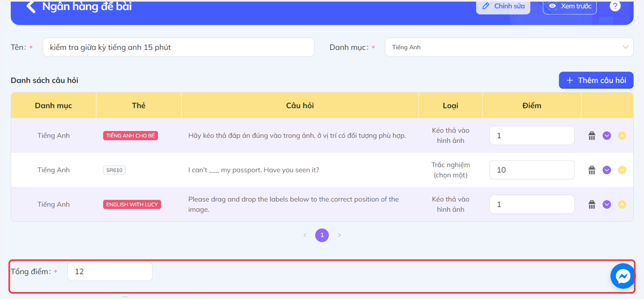Screen dimensions: 644x299
Task: Move the TIẾNG ANH CHO BÉ question down
Action: pyautogui.click(x=607, y=136)
